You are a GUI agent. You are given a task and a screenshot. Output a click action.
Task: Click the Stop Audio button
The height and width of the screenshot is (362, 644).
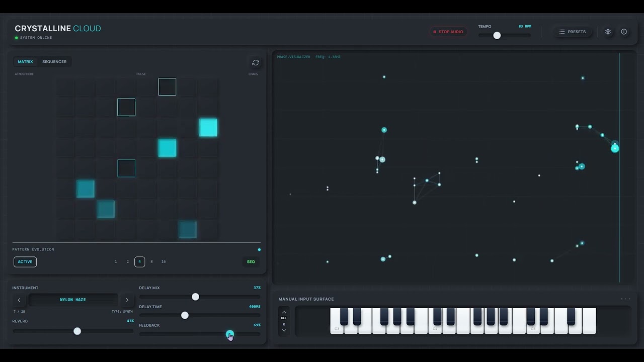(448, 32)
